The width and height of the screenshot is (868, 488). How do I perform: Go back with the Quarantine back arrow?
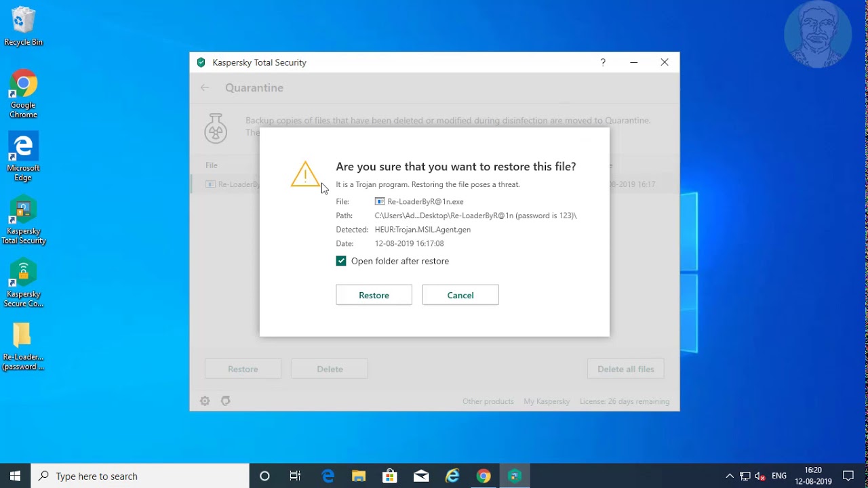tap(205, 87)
